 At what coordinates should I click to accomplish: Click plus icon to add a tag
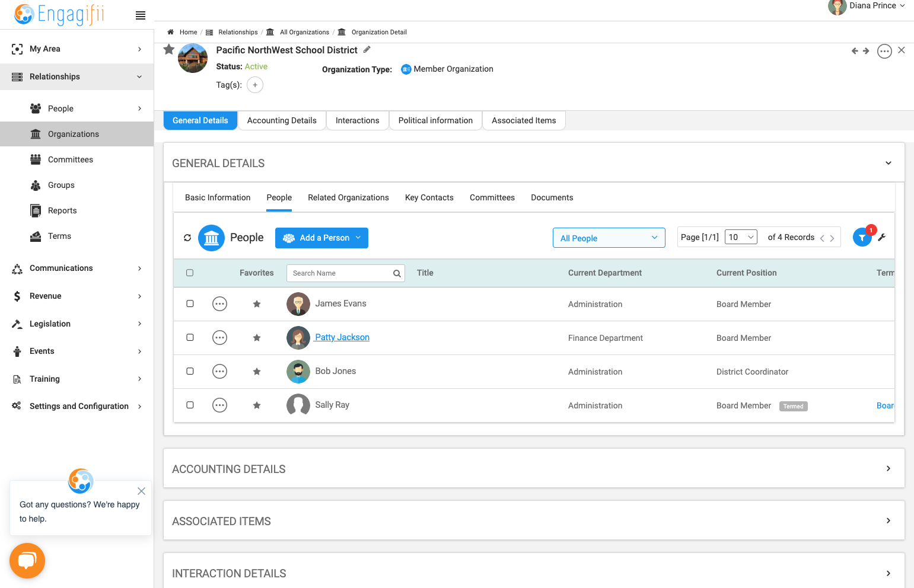pyautogui.click(x=255, y=85)
